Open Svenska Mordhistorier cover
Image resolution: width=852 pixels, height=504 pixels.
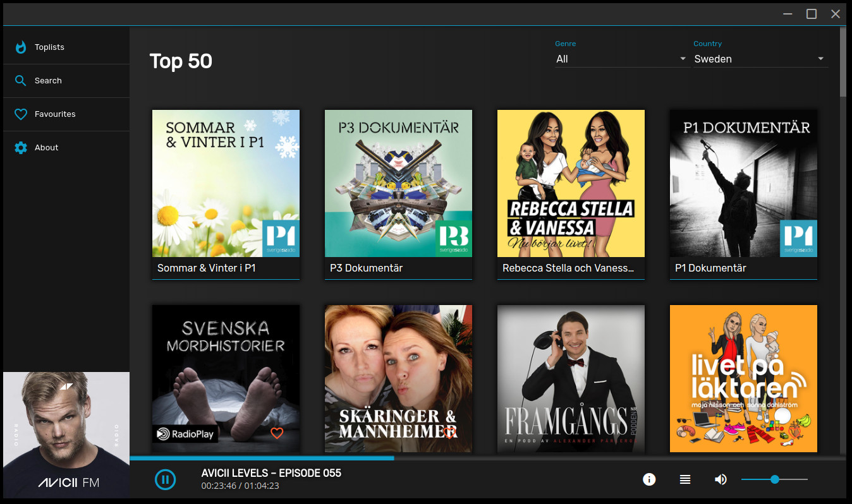[x=226, y=378]
